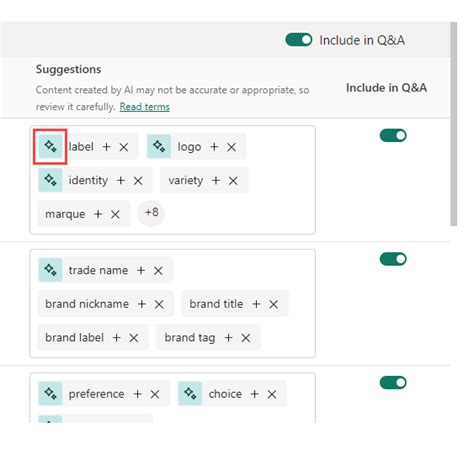Click the AI sparkle icon beside logo
This screenshot has width=474, height=470.
[159, 146]
